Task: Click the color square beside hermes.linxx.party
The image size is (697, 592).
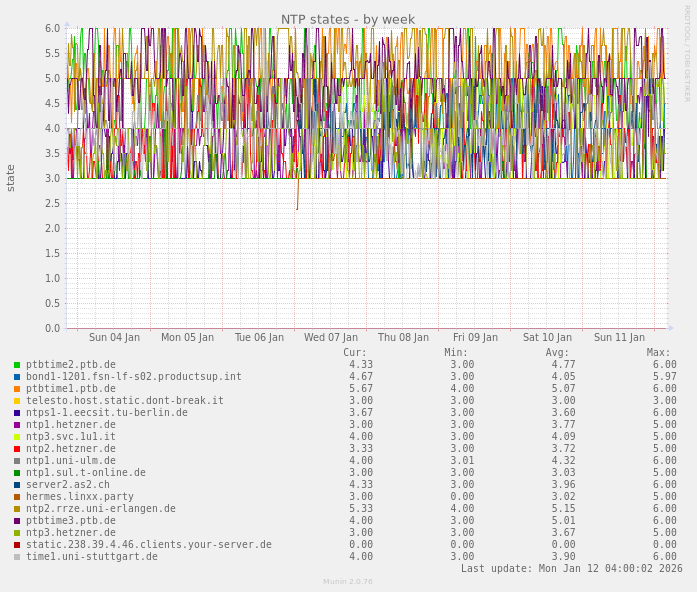Action: (x=17, y=497)
